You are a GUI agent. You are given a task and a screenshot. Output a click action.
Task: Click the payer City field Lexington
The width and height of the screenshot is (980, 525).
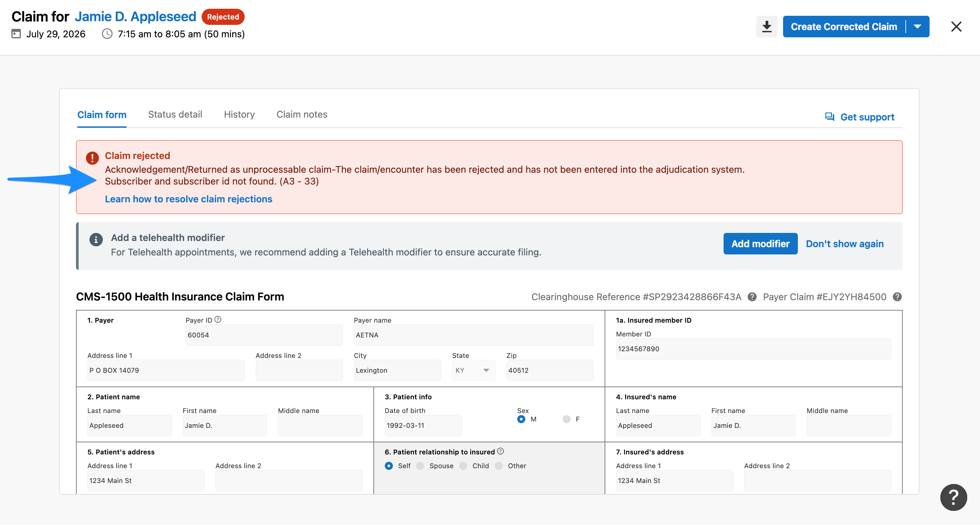pos(397,370)
